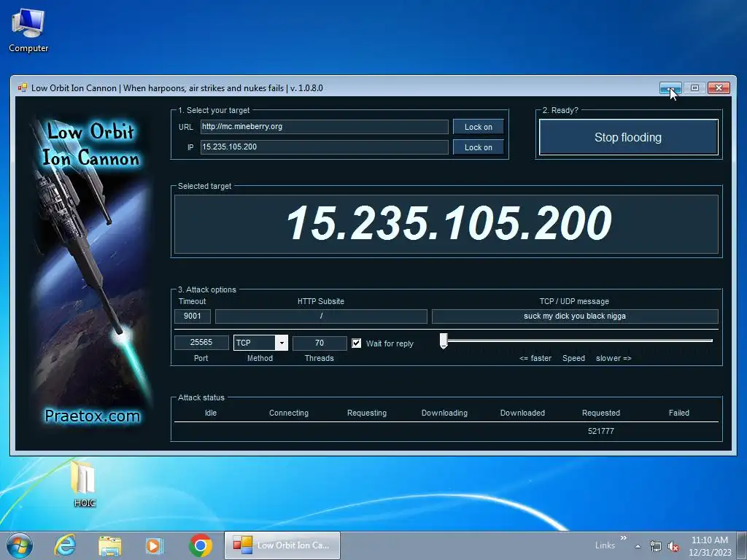Launch Internet Explorer from the taskbar
This screenshot has height=560, width=747.
tap(65, 545)
